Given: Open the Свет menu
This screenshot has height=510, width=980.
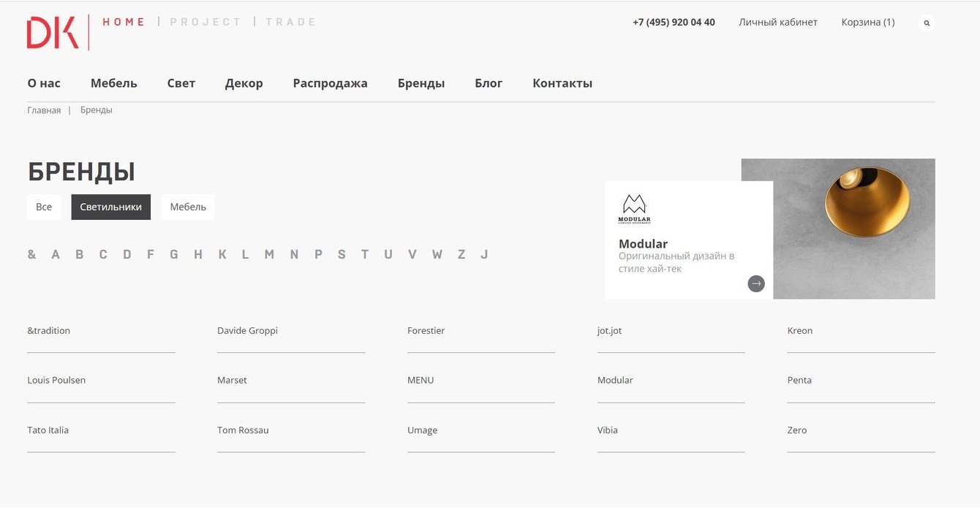Looking at the screenshot, I should click(181, 83).
